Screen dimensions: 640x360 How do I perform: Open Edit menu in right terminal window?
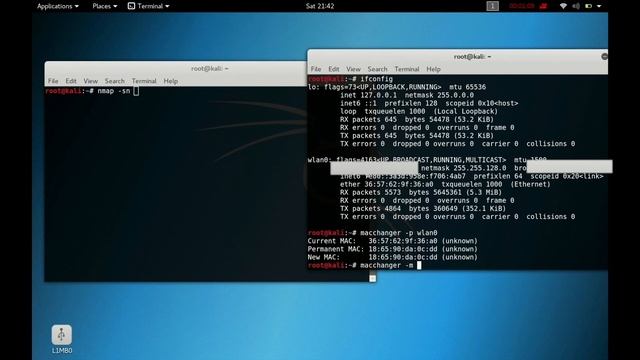[x=334, y=69]
